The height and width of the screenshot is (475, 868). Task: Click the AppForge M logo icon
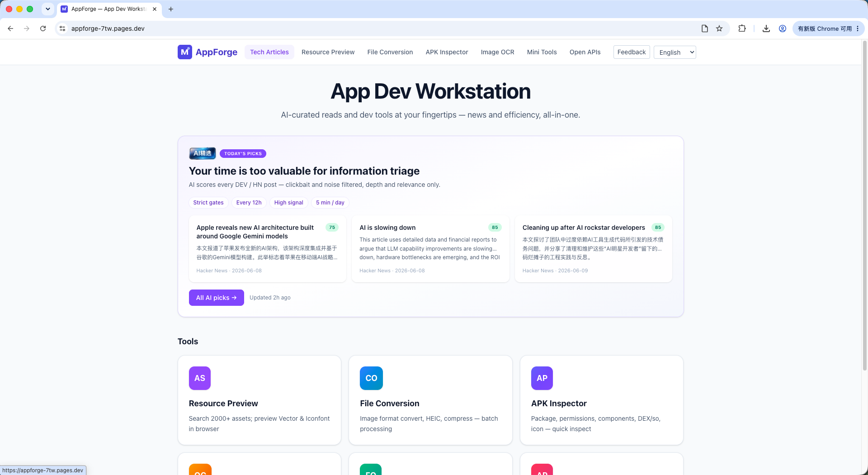184,52
